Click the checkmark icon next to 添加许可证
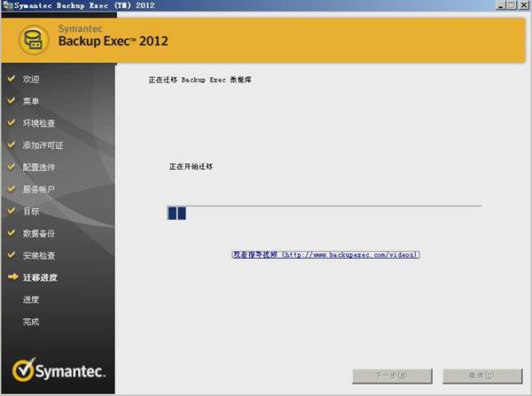 pos(12,145)
